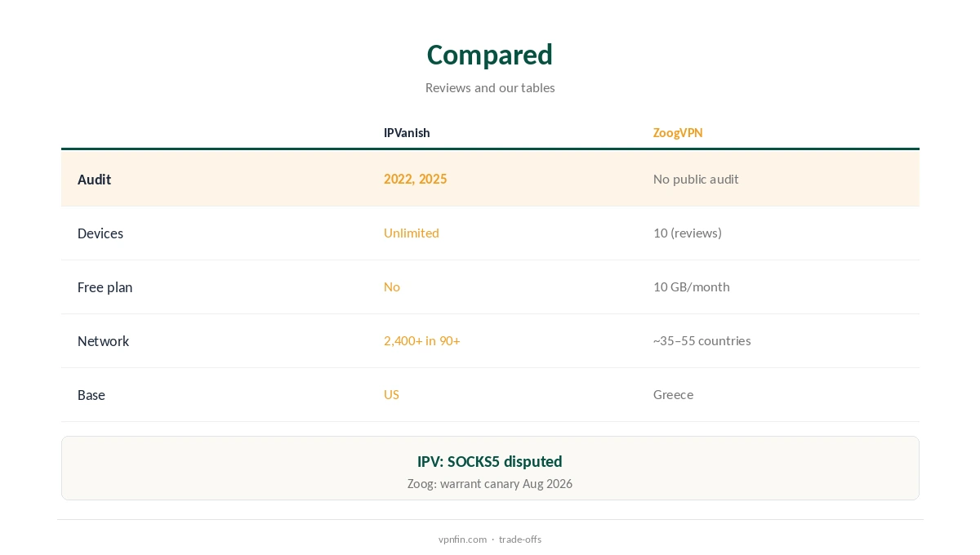This screenshot has width=980, height=555.
Task: Click the 'Greece' cell
Action: [x=673, y=394]
